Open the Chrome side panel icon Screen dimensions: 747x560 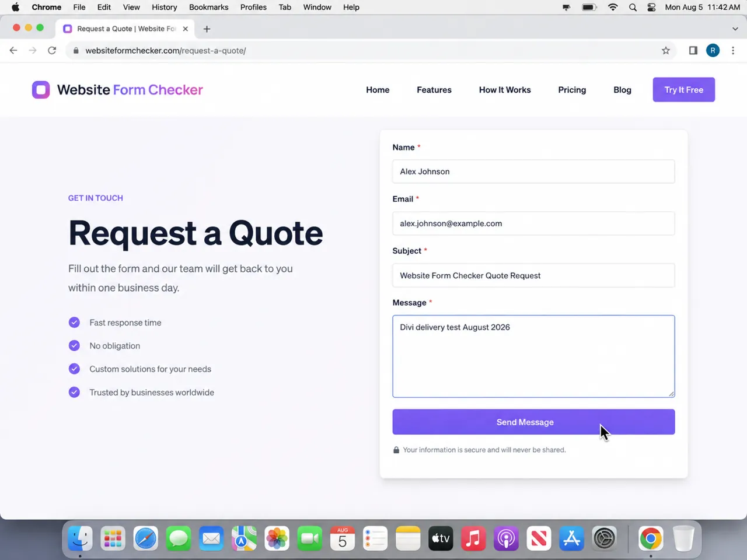[693, 51]
